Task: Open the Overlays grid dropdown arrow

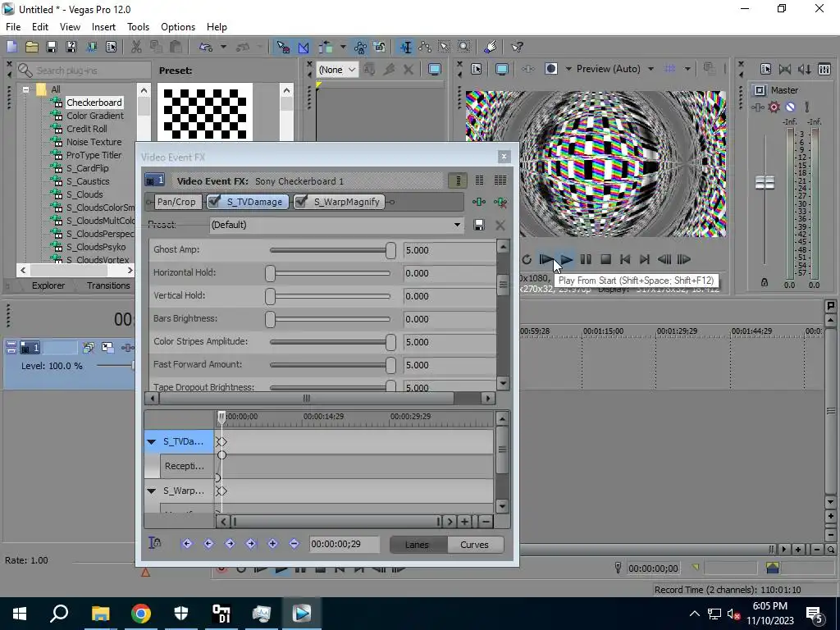Action: pos(687,69)
